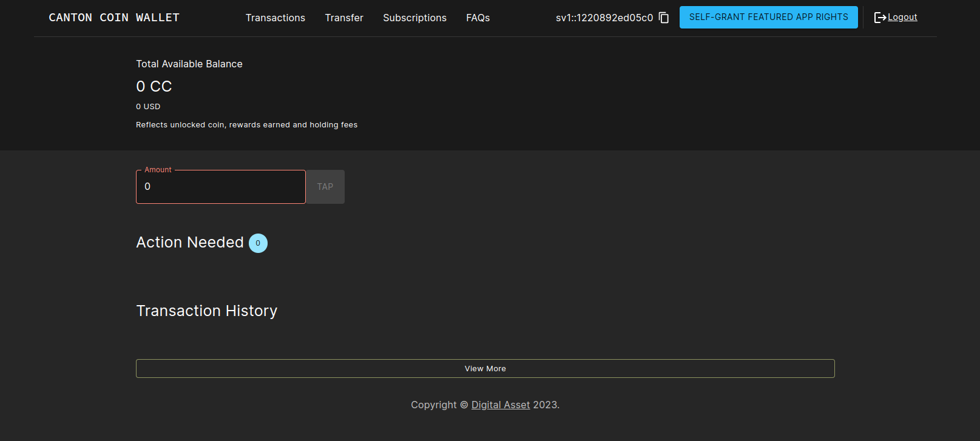
Task: Open the Transactions page
Action: tap(275, 18)
